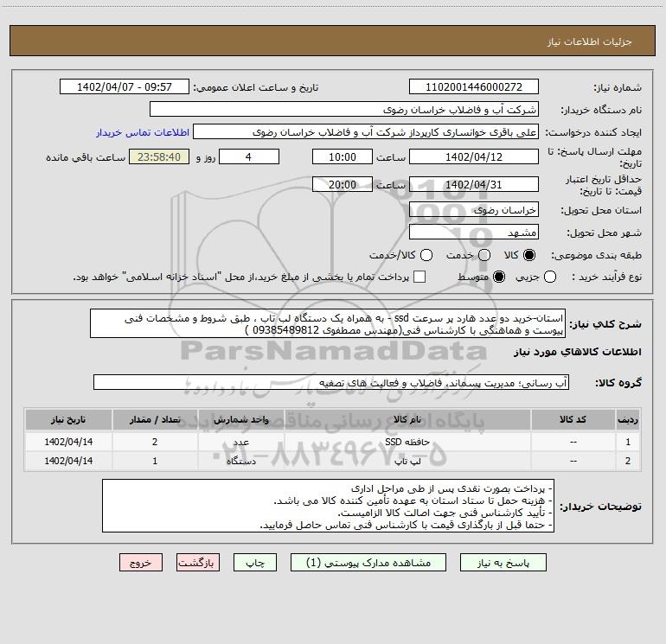Select the کالا/خدمت radio button

(x=426, y=255)
